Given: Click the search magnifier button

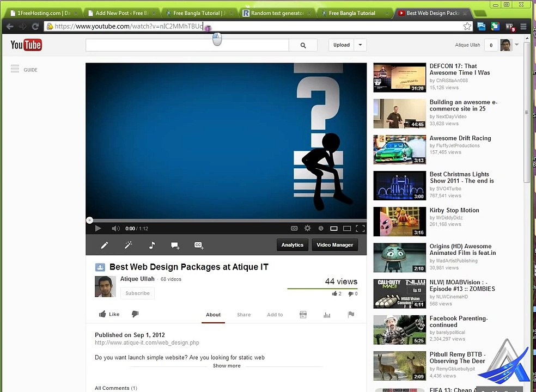Looking at the screenshot, I should pyautogui.click(x=303, y=45).
